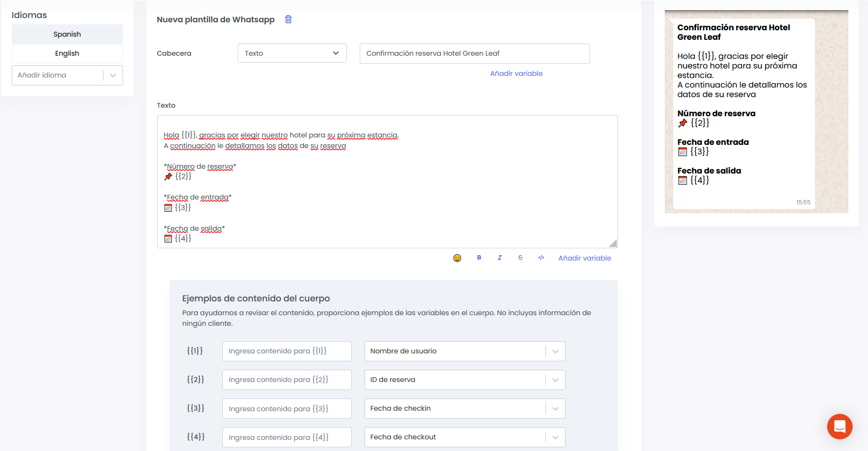Open the Añadir idioma dropdown
This screenshot has height=451, width=868.
coord(67,75)
